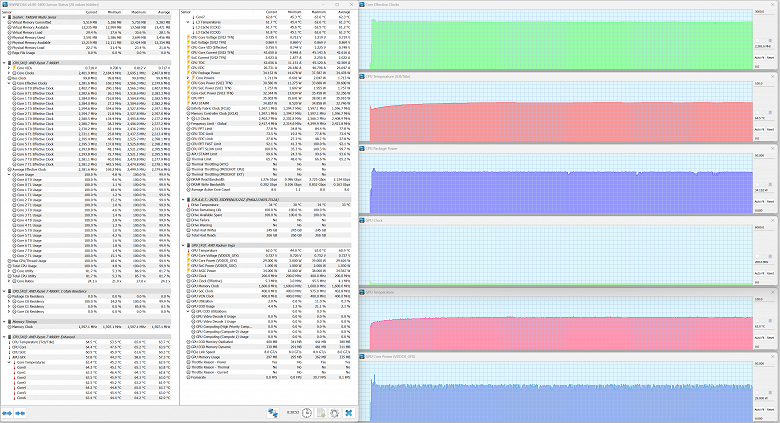Click the Average column header in right pane
This screenshot has width=780, height=423.
click(344, 12)
